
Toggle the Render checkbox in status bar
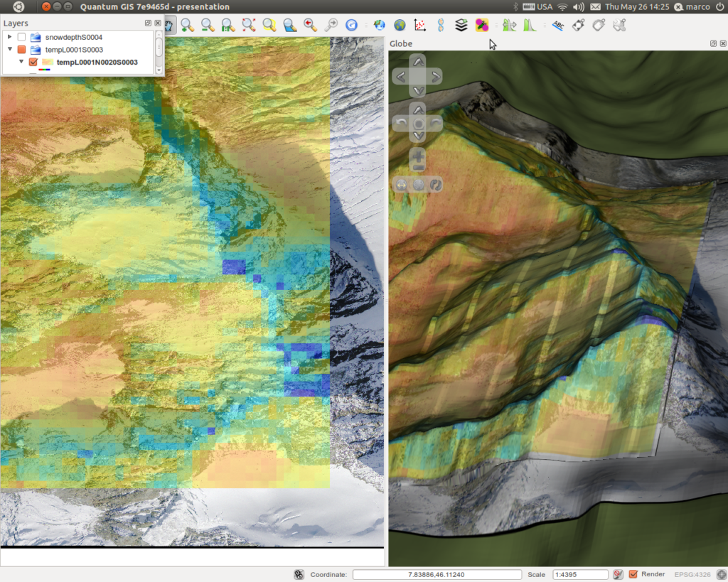633,574
